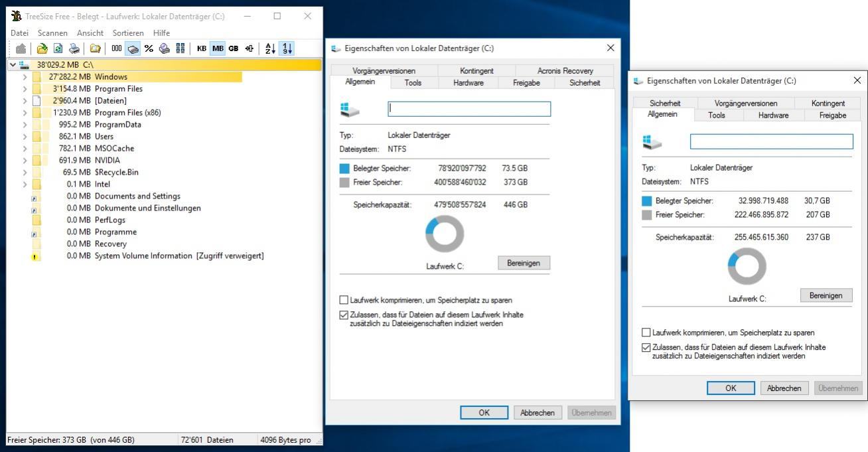The height and width of the screenshot is (452, 868).
Task: Click OK in the 237 GB properties window
Action: click(731, 388)
